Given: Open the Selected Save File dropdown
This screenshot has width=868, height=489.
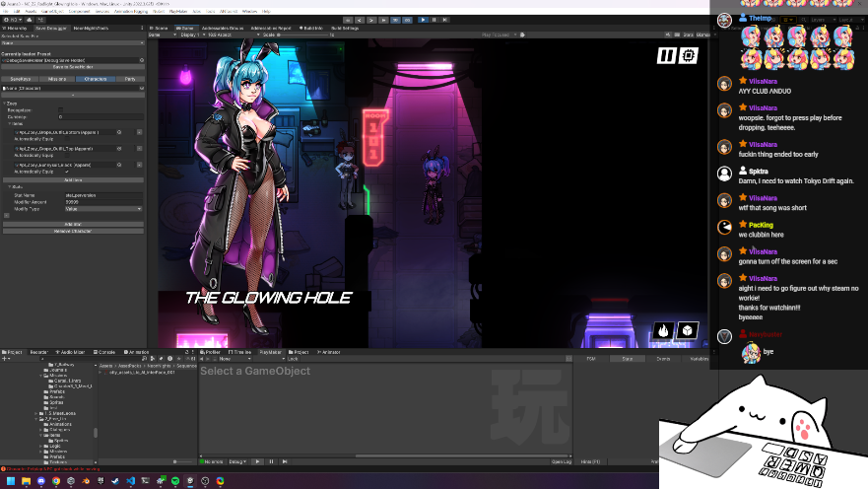Looking at the screenshot, I should pyautogui.click(x=72, y=43).
